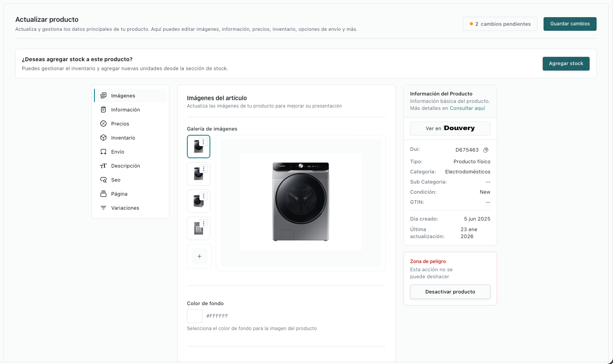Click the Seo search icon

[103, 180]
